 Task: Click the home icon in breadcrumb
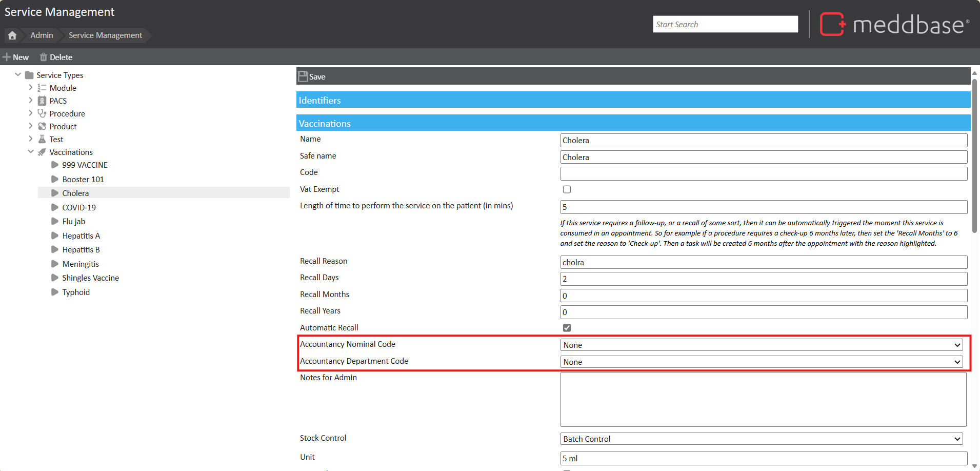point(12,35)
